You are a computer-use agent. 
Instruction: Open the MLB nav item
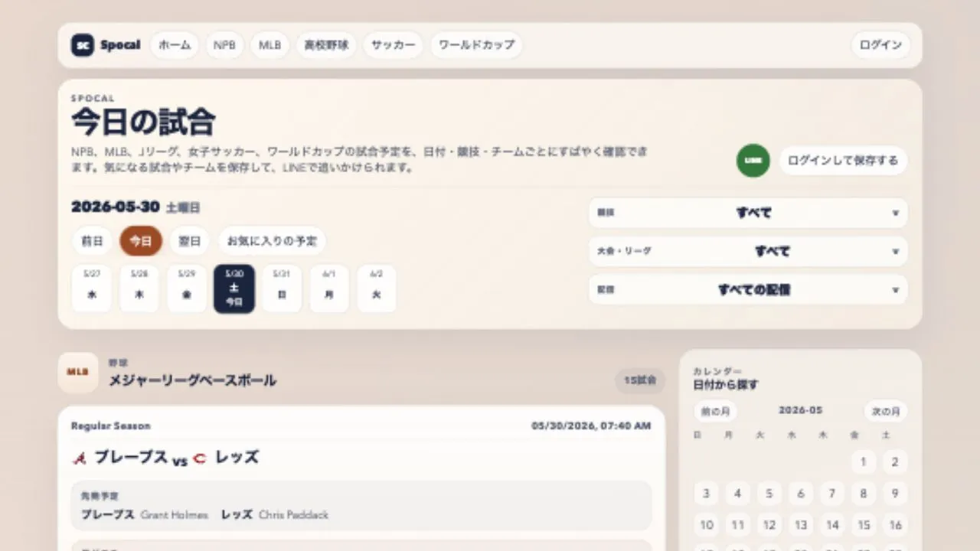(269, 45)
